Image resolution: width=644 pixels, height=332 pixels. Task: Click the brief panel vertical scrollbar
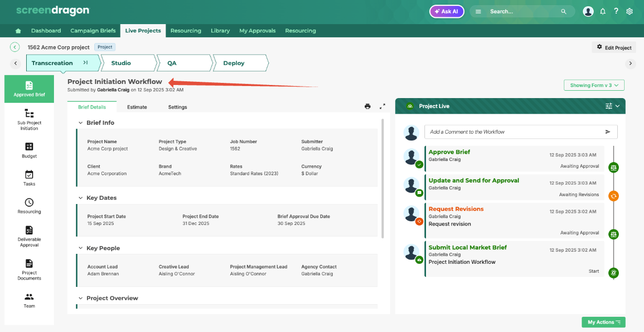[382, 178]
